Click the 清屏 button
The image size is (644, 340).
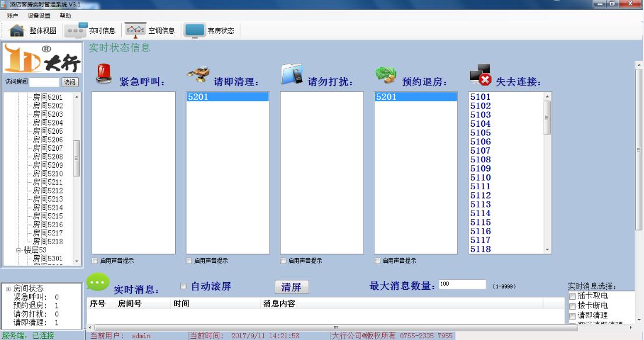(x=292, y=287)
